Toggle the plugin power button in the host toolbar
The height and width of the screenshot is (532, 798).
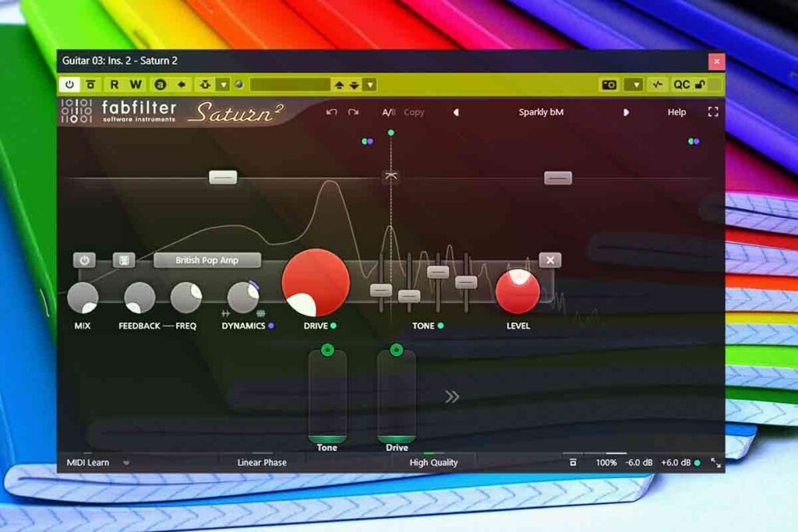coord(69,84)
